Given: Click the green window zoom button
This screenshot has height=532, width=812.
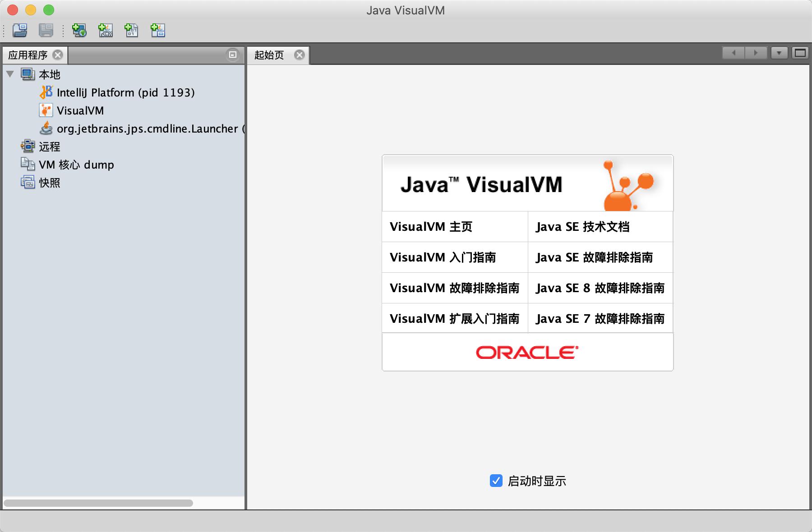Looking at the screenshot, I should click(x=49, y=10).
